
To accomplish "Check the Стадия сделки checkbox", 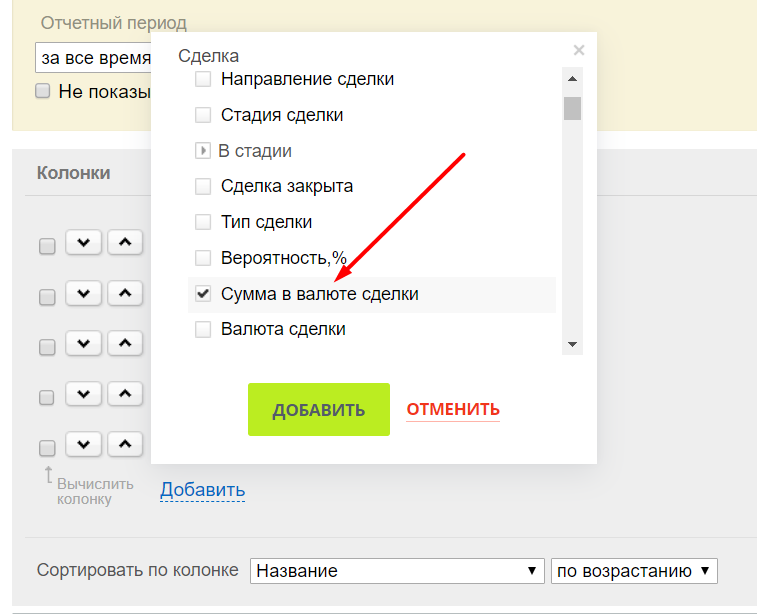I will 203,115.
